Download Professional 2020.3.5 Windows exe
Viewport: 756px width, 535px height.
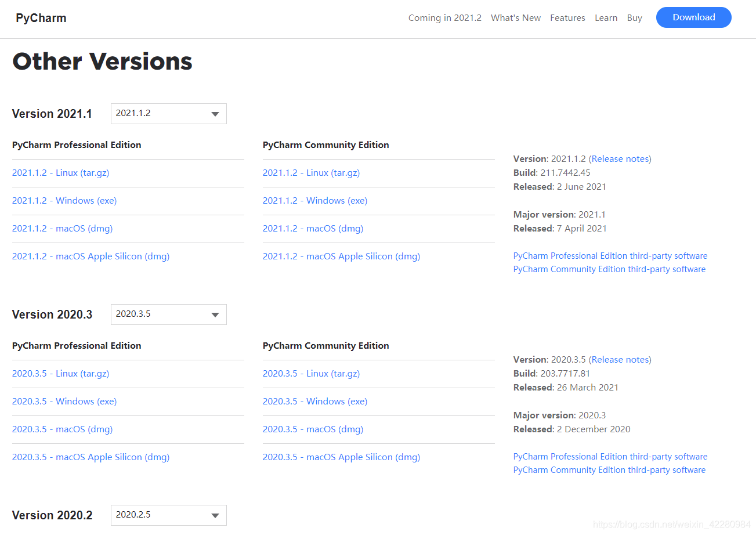click(64, 402)
